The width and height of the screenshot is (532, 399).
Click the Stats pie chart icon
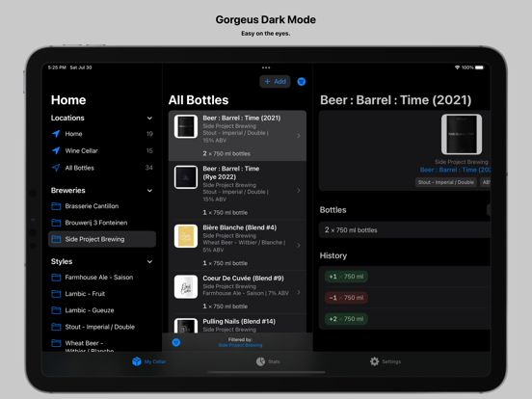260,361
